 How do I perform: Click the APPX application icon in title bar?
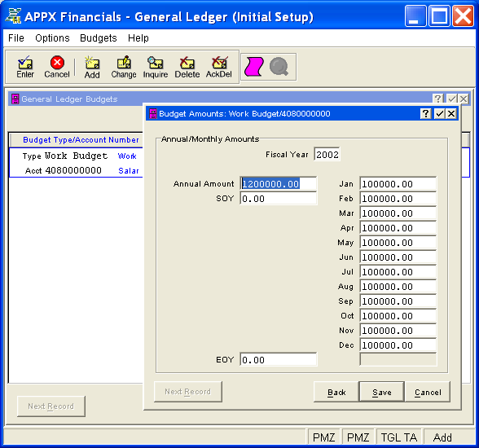click(13, 16)
